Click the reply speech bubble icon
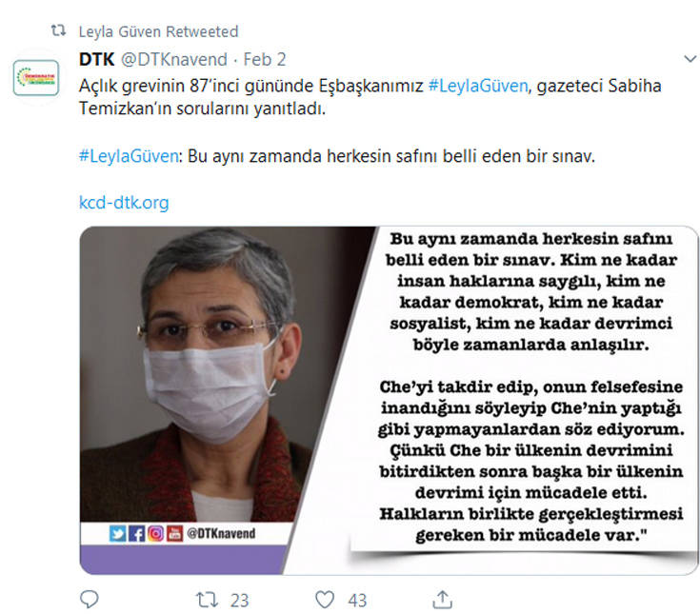The height and width of the screenshot is (614, 700). tap(90, 599)
